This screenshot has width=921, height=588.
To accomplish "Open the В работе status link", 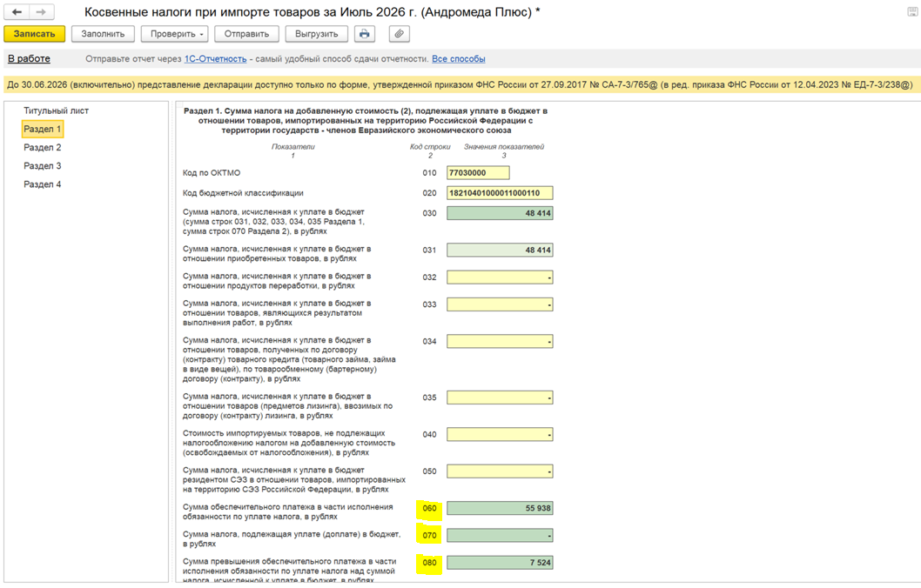I will point(29,58).
